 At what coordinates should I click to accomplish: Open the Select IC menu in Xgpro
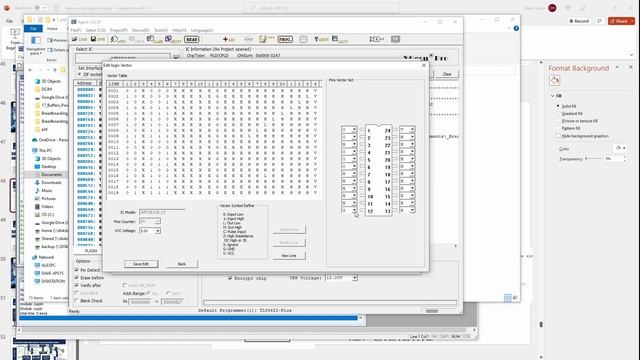[x=96, y=30]
